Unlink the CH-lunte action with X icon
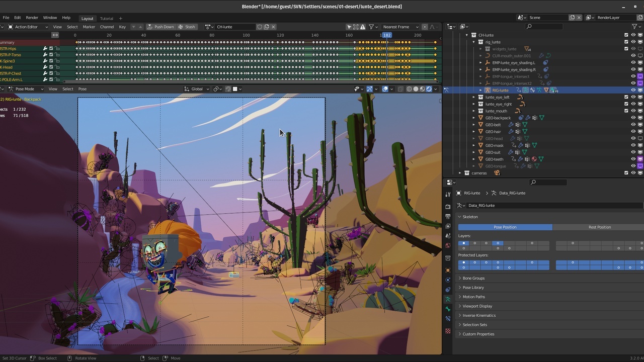Viewport: 644px width, 362px height. coord(274,27)
